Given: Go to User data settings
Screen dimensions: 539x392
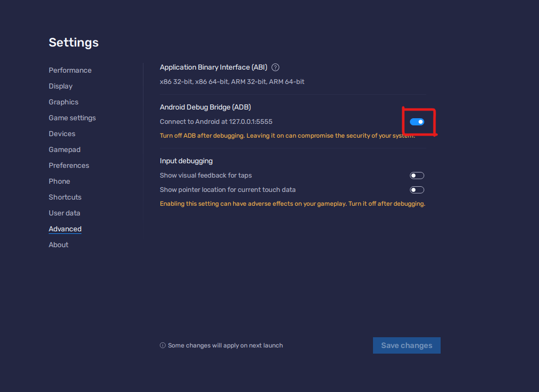Looking at the screenshot, I should click(x=65, y=213).
